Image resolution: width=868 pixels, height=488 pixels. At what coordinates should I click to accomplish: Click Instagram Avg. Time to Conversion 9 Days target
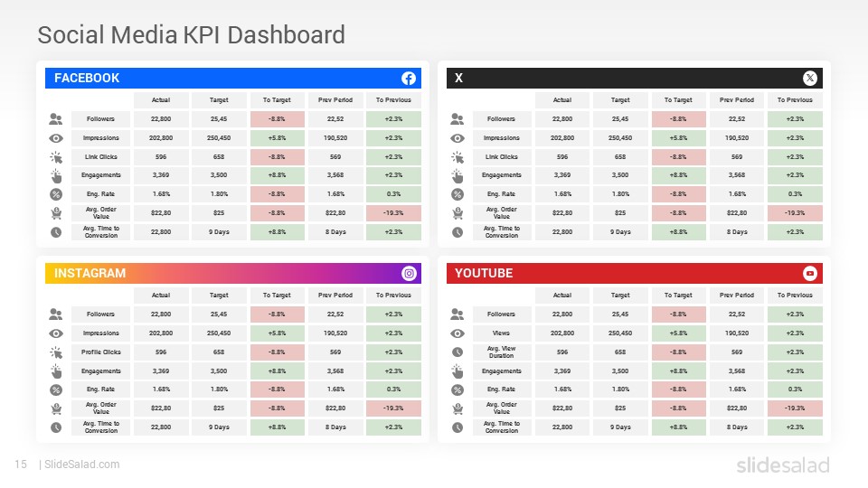[x=219, y=427]
